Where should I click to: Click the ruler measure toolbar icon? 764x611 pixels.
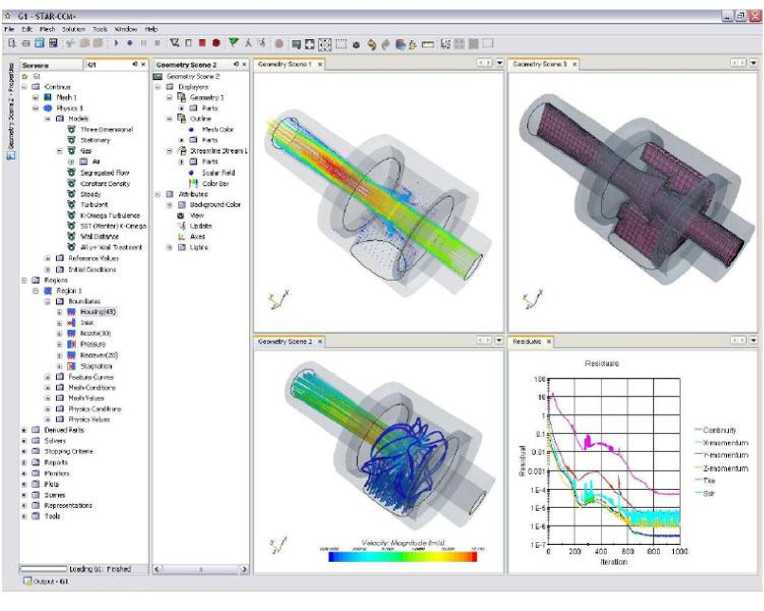point(428,45)
